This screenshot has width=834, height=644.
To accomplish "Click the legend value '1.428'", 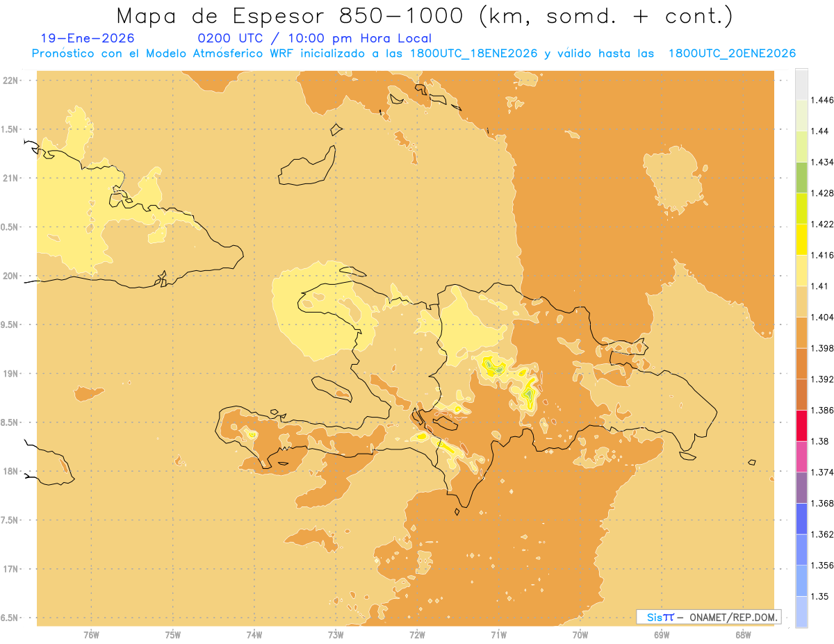I will click(823, 193).
